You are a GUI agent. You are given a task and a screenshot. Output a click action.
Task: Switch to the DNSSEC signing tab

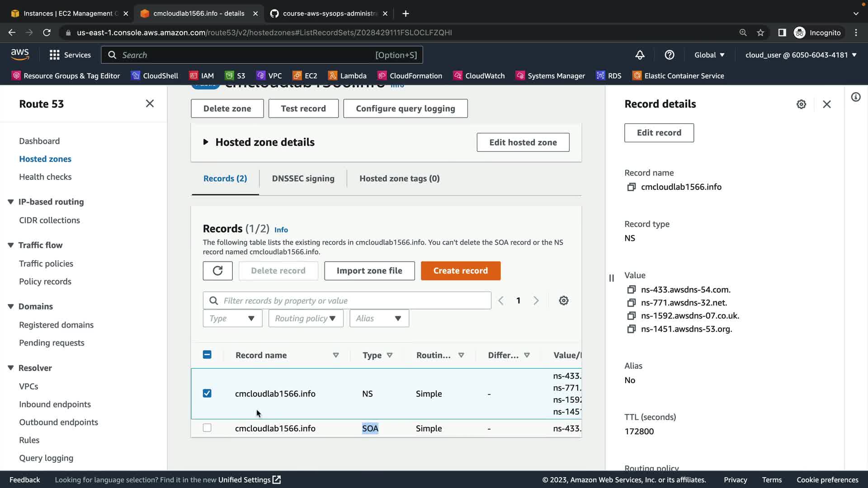[303, 178]
